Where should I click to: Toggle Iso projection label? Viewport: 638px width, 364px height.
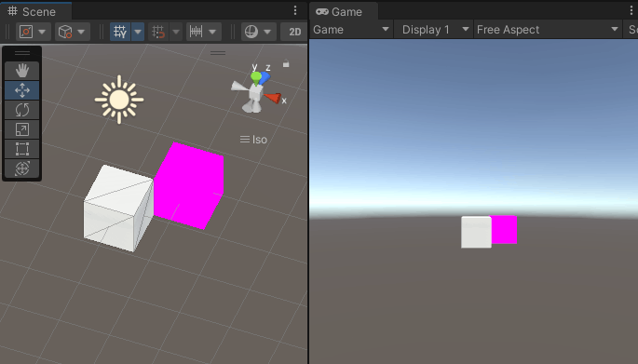point(253,140)
